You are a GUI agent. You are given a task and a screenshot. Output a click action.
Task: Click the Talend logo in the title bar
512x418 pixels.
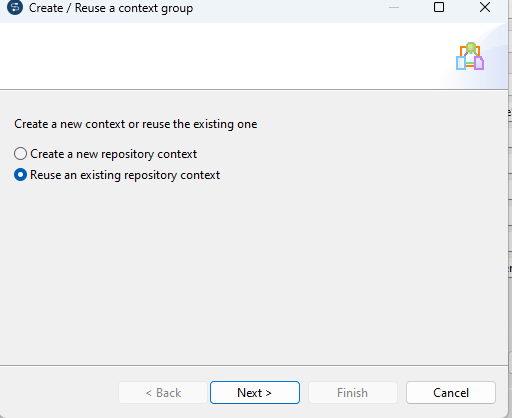15,7
